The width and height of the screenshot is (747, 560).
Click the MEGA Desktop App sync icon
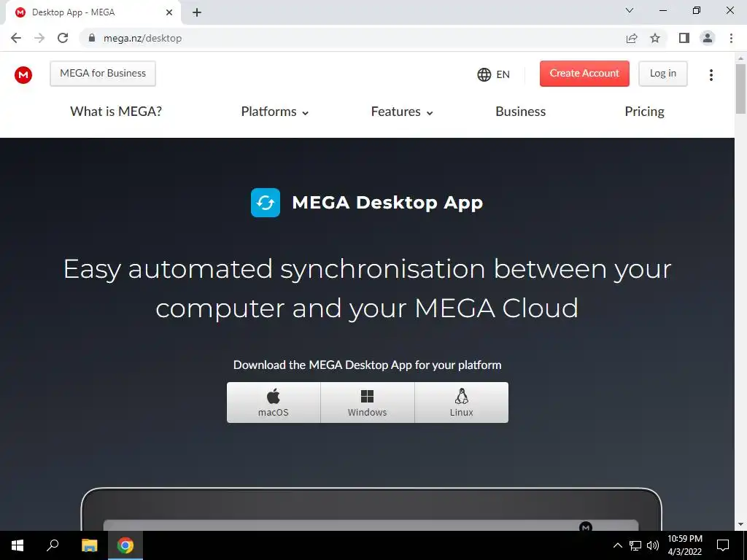pyautogui.click(x=266, y=203)
